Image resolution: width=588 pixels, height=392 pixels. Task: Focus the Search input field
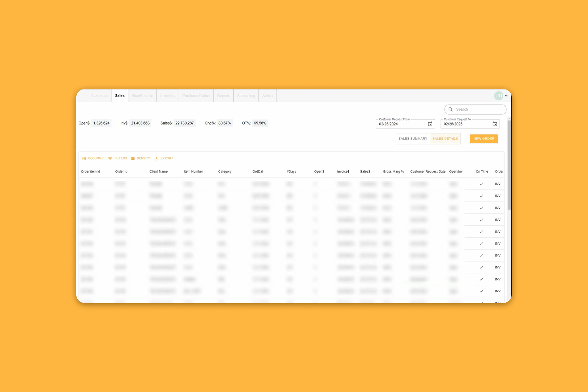[475, 109]
